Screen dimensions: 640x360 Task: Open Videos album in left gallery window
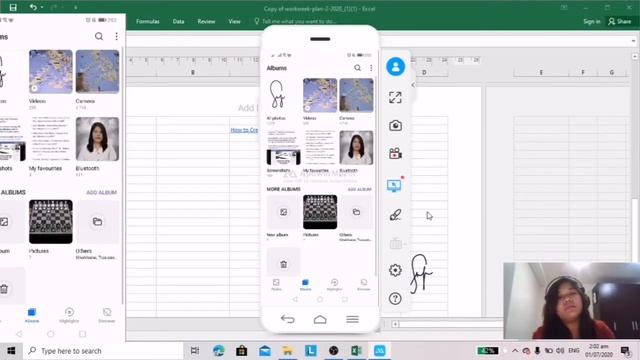click(51, 72)
